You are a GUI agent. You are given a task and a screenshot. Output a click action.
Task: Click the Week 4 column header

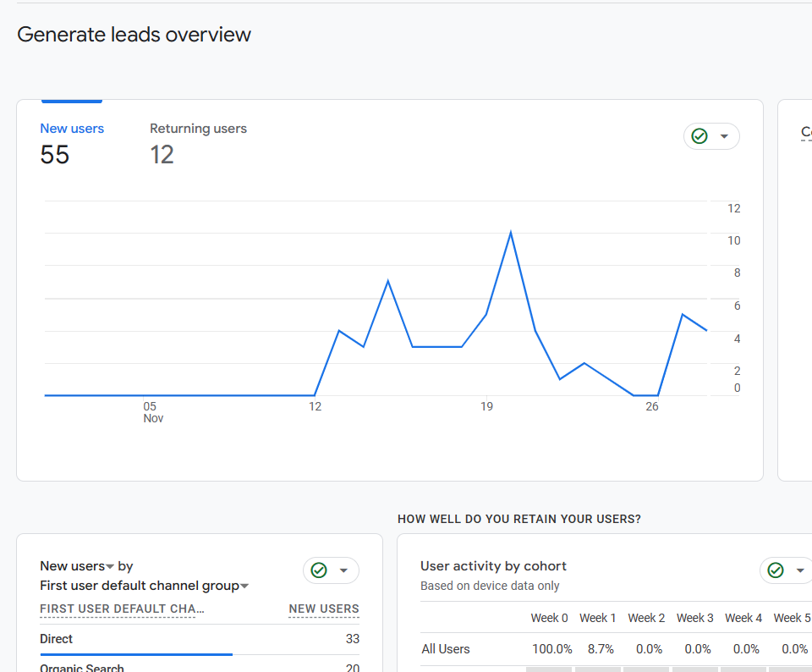(x=743, y=618)
